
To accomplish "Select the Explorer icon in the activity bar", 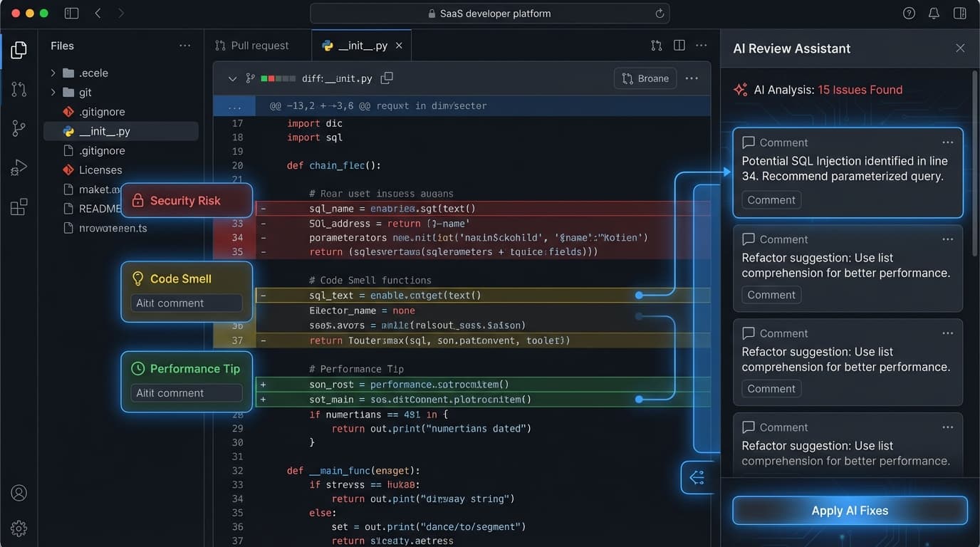I will click(19, 50).
